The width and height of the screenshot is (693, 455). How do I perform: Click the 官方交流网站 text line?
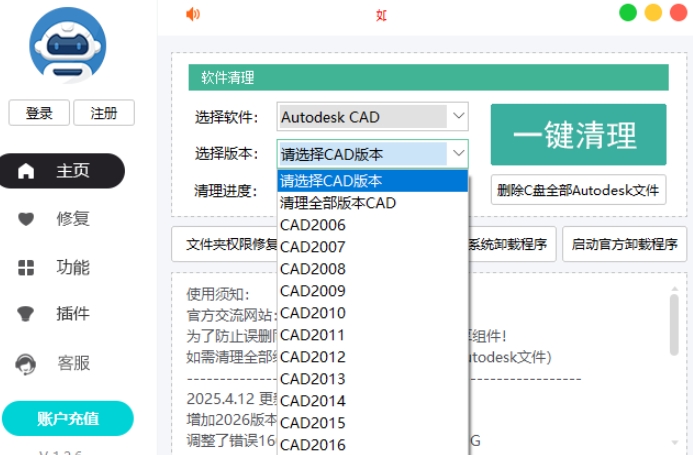232,315
